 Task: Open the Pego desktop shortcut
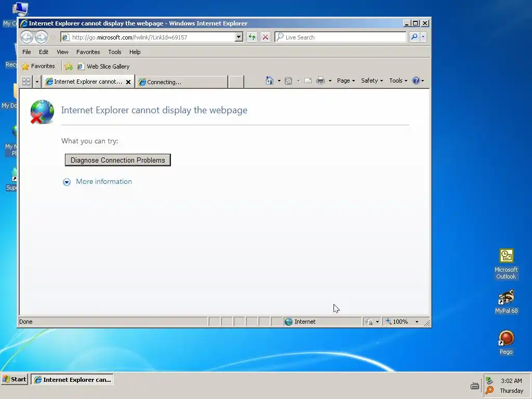pos(506,342)
